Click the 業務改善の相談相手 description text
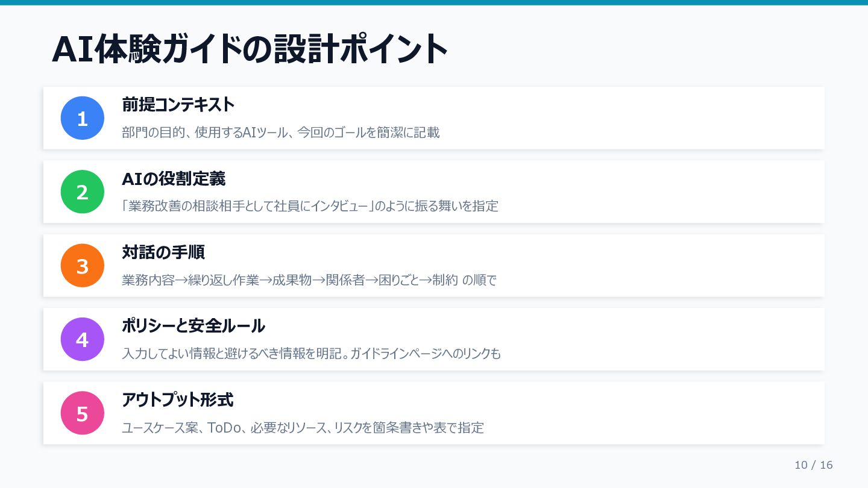Viewport: 868px width, 488px height. click(310, 206)
